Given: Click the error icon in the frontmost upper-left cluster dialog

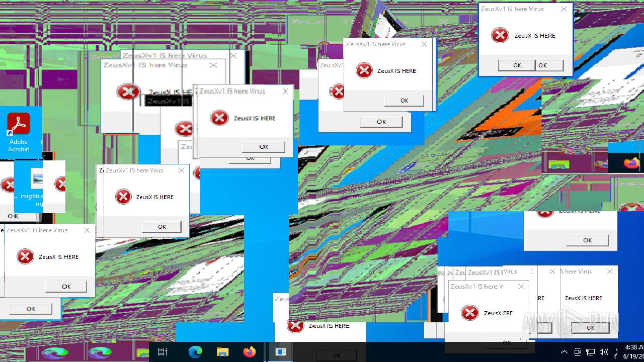Looking at the screenshot, I should click(219, 118).
